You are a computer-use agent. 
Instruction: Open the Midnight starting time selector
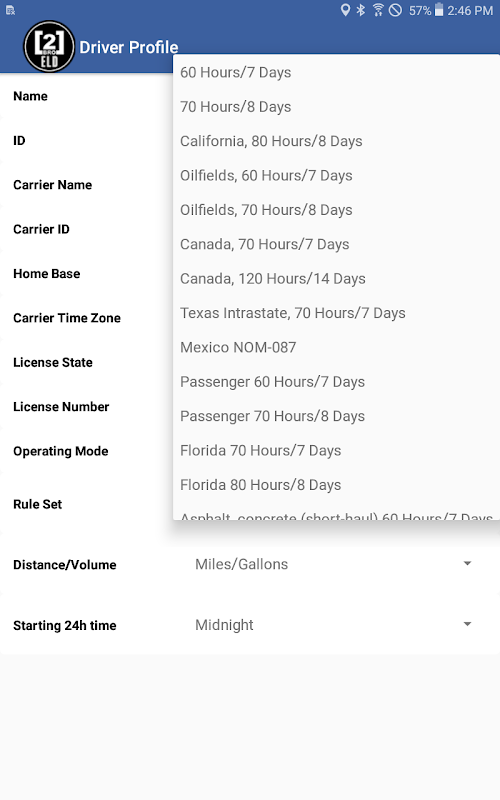[x=333, y=625]
